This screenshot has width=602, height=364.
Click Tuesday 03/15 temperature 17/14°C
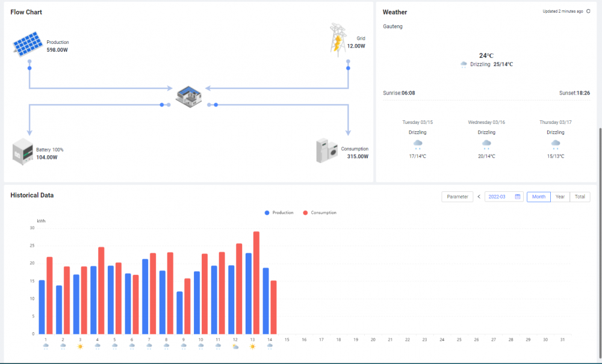point(417,156)
